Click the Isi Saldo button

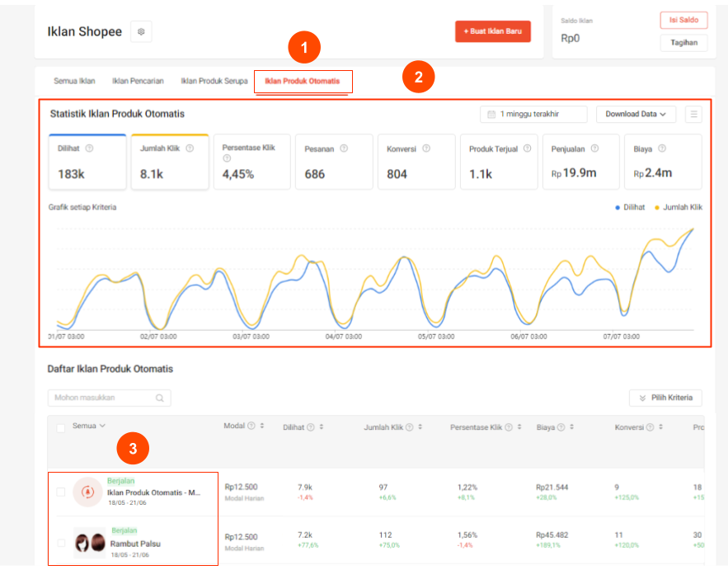(684, 20)
